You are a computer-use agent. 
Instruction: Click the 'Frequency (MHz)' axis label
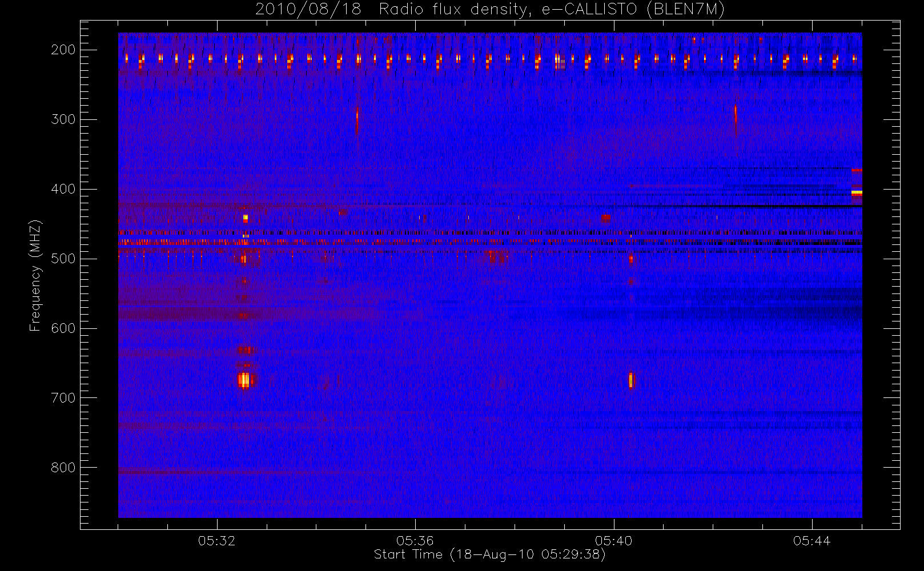(x=35, y=275)
